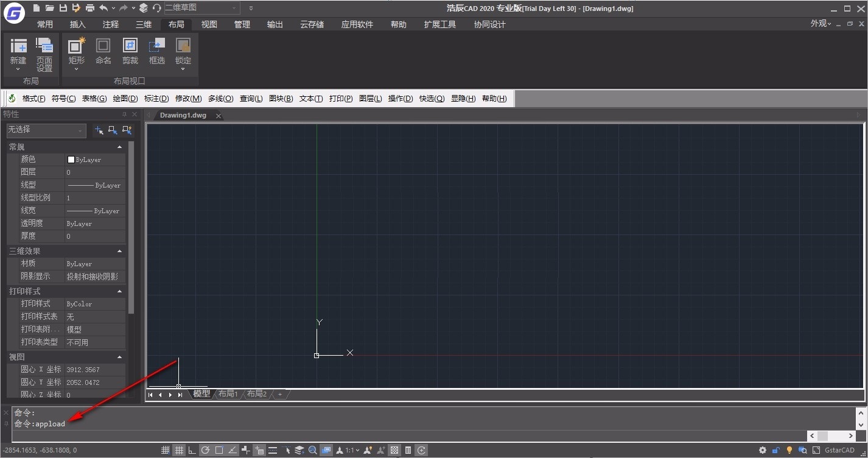The width and height of the screenshot is (868, 458).
Task: Click the 剪裁 clip viewport icon
Action: [x=130, y=46]
